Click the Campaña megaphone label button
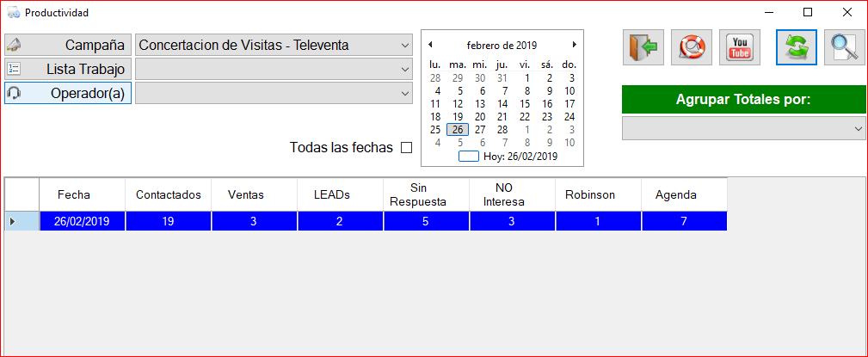Viewport: 868px width, 357px height. pos(68,45)
